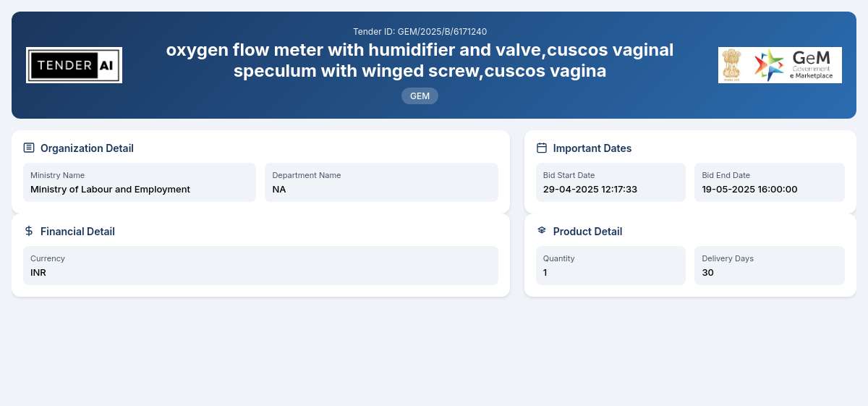Click the Product Detail section heading
Image resolution: width=868 pixels, height=406 pixels.
[x=587, y=232]
